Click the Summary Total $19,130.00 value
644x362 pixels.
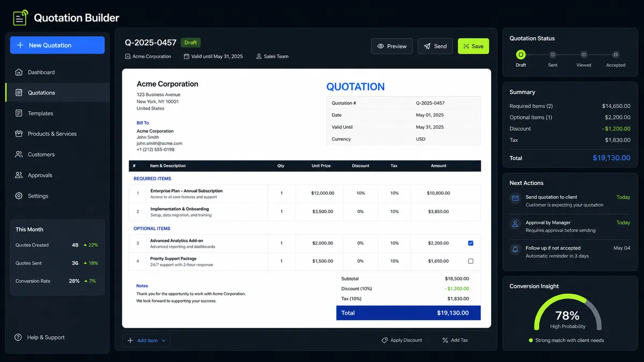(x=611, y=158)
